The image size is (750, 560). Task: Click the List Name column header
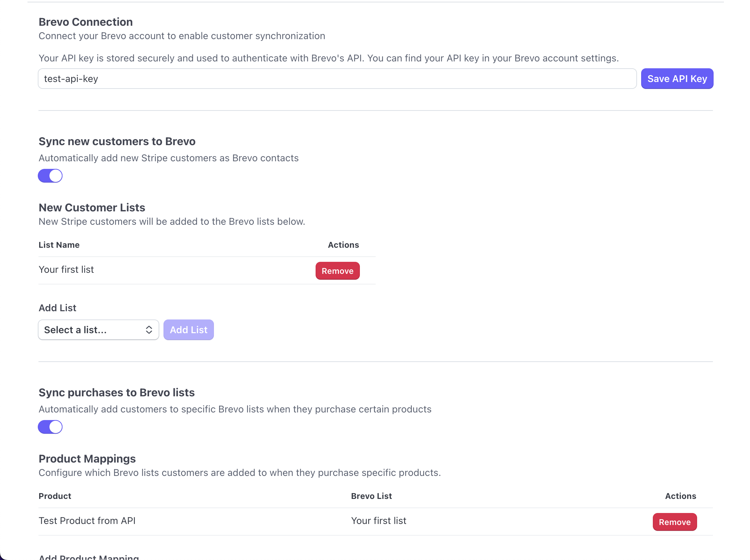(59, 245)
